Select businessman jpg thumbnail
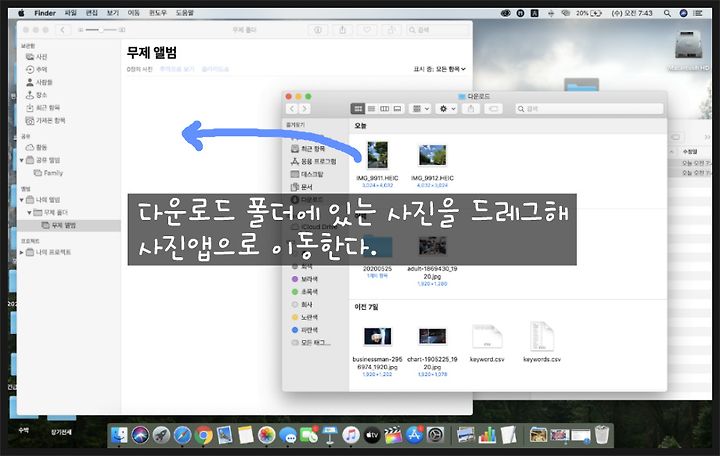The height and width of the screenshot is (456, 720). (377, 337)
